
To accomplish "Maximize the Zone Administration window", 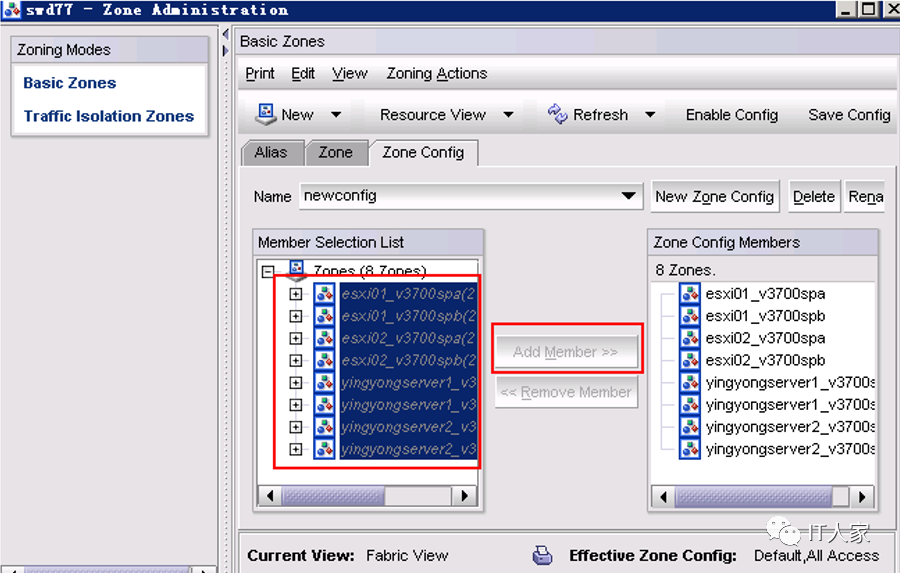I will [869, 9].
